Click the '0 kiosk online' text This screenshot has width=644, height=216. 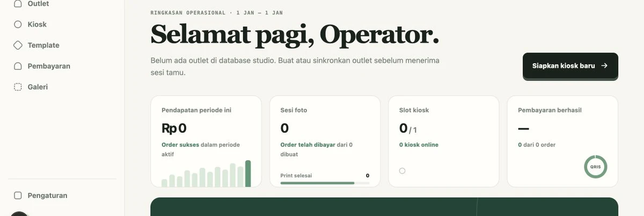tap(419, 145)
